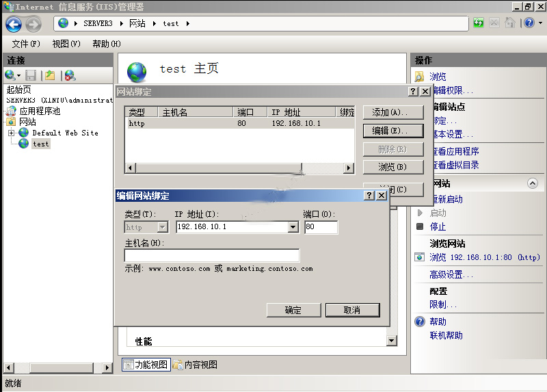This screenshot has width=547, height=392.
Task: Click the 端口 port input field
Action: click(321, 227)
